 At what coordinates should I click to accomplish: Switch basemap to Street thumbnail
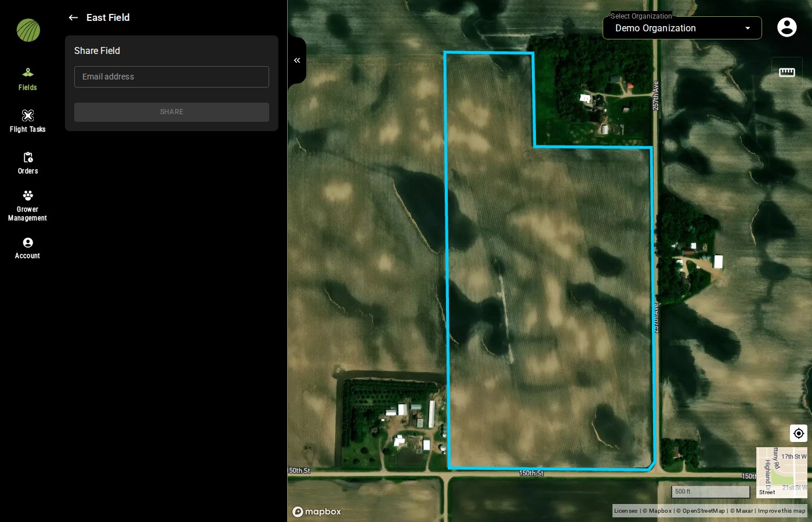coord(782,473)
